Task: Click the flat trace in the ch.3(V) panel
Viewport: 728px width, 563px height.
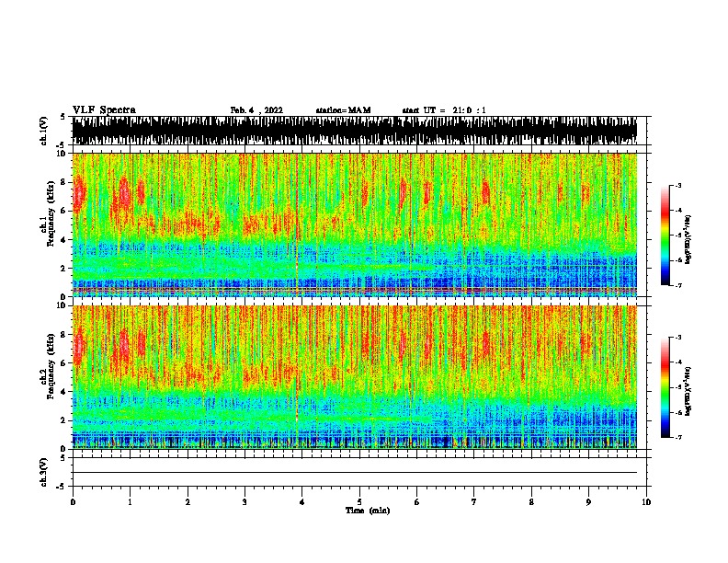Action: [x=355, y=473]
